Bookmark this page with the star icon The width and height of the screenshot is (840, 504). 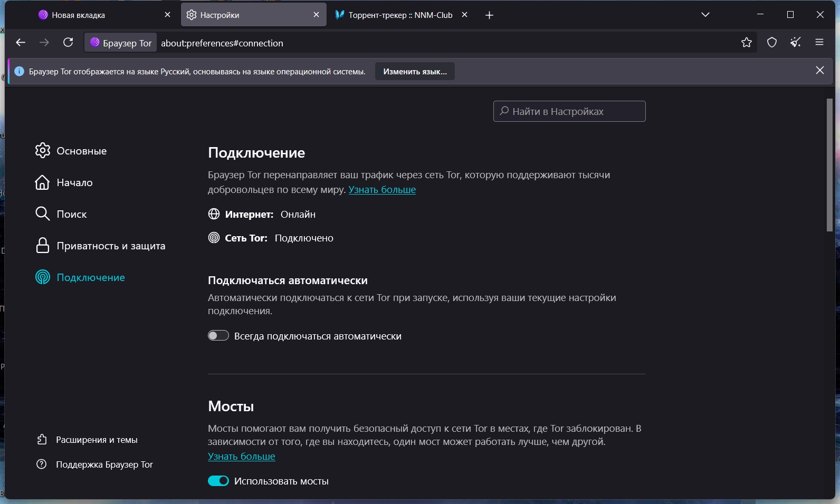[x=746, y=43]
